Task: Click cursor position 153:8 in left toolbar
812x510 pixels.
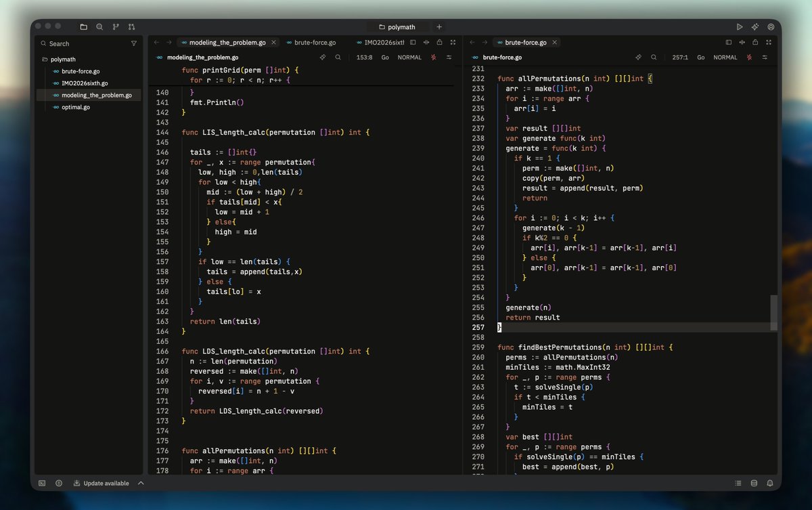Action: click(x=365, y=58)
